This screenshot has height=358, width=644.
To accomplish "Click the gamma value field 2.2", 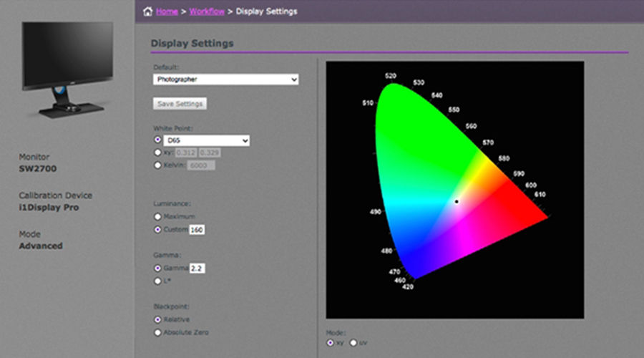I will [197, 268].
